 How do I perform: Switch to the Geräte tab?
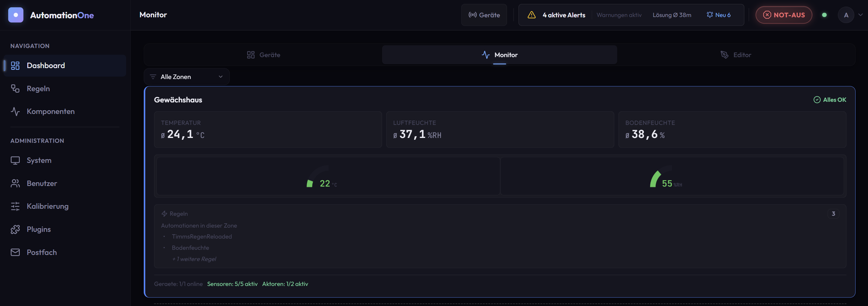point(263,55)
